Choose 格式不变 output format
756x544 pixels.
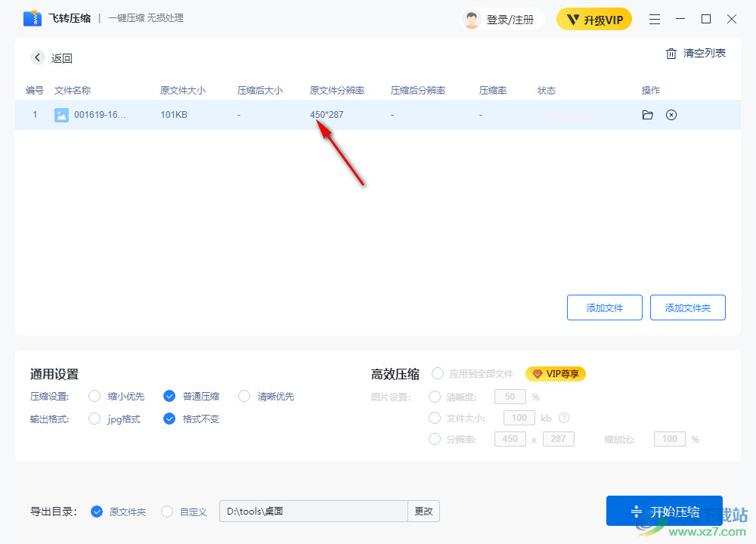click(169, 419)
